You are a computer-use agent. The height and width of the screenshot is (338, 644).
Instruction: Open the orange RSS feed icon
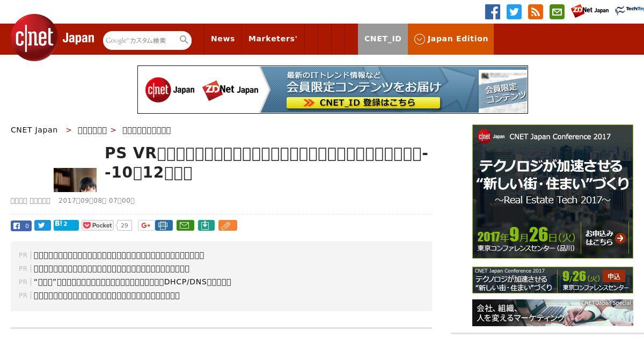click(x=536, y=12)
